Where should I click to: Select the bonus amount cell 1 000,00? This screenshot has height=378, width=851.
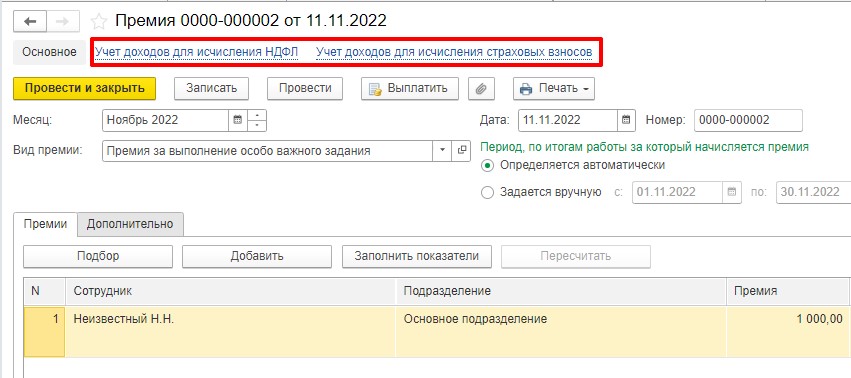pos(787,331)
